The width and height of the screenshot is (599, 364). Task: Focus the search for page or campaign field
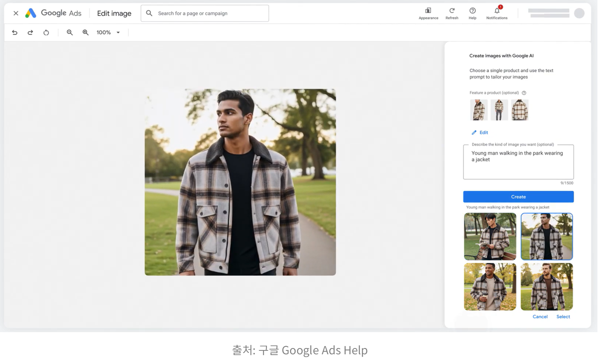coord(210,13)
